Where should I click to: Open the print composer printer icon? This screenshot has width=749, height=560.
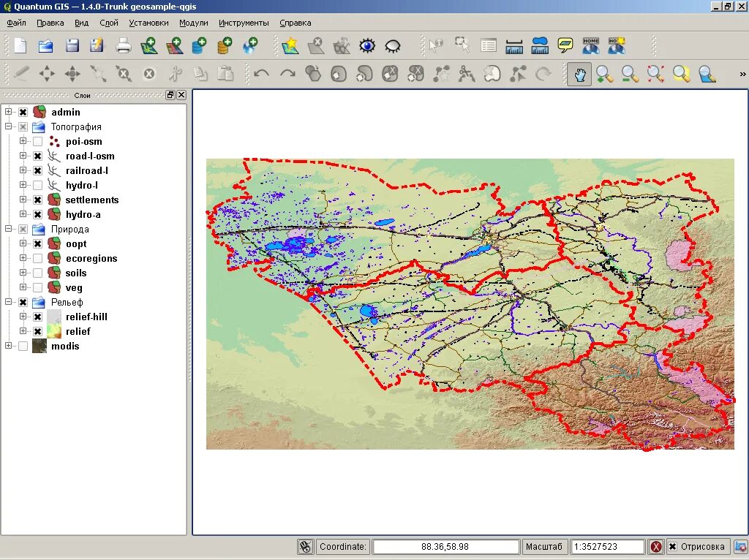tap(123, 46)
